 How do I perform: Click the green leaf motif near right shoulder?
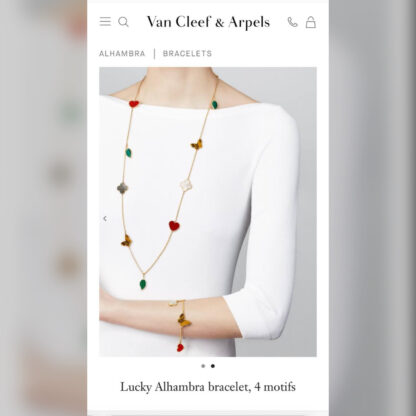215,105
